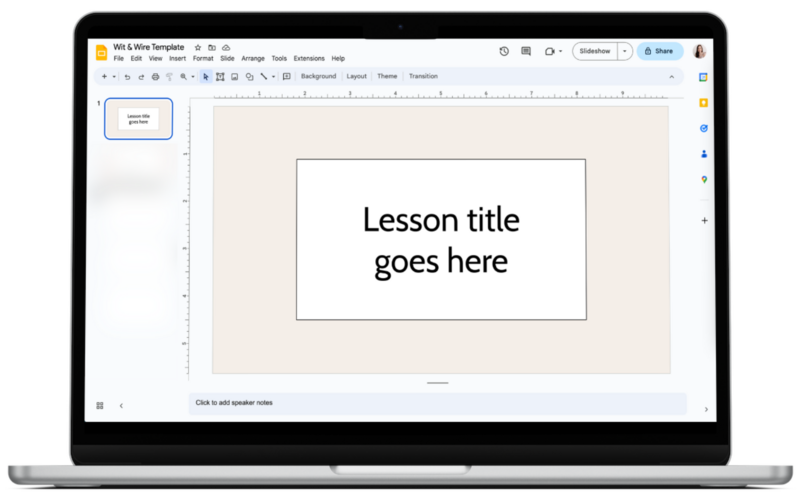This screenshot has height=500, width=800.
Task: Open the shape tool
Action: pos(249,77)
